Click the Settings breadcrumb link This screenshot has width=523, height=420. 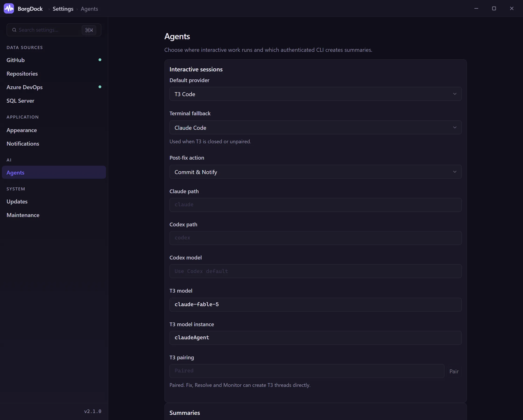pos(63,9)
